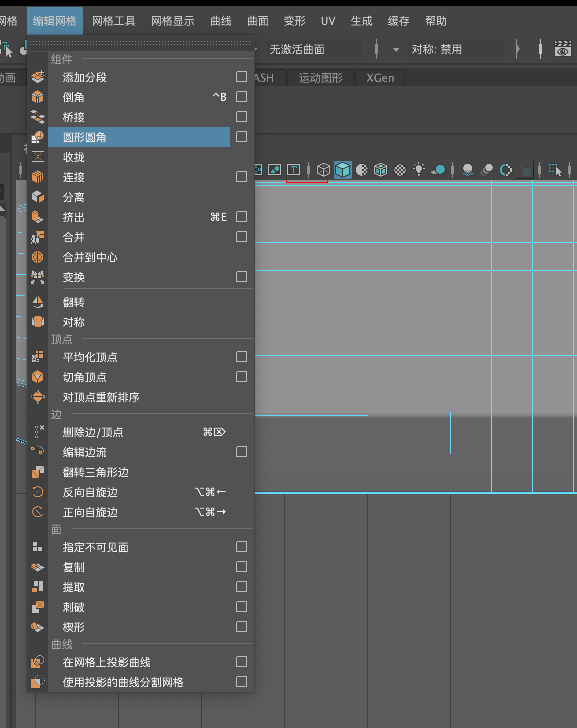Choose 提取 menu item

(x=139, y=587)
